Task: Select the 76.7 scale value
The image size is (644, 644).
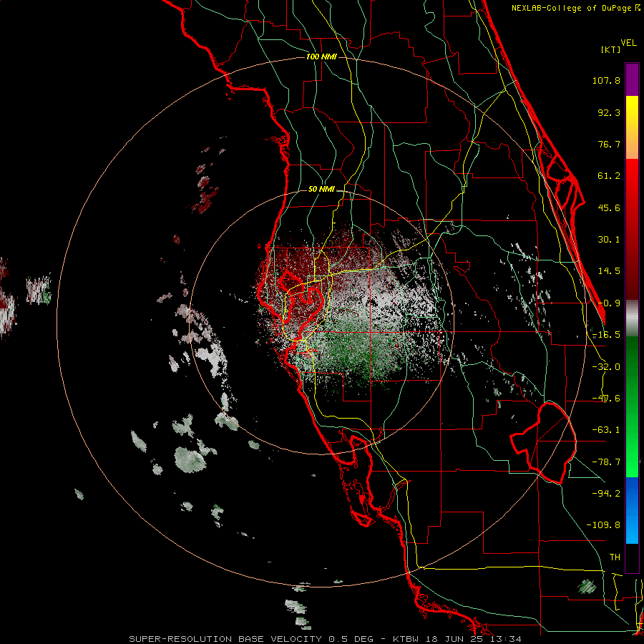Action: [x=609, y=144]
